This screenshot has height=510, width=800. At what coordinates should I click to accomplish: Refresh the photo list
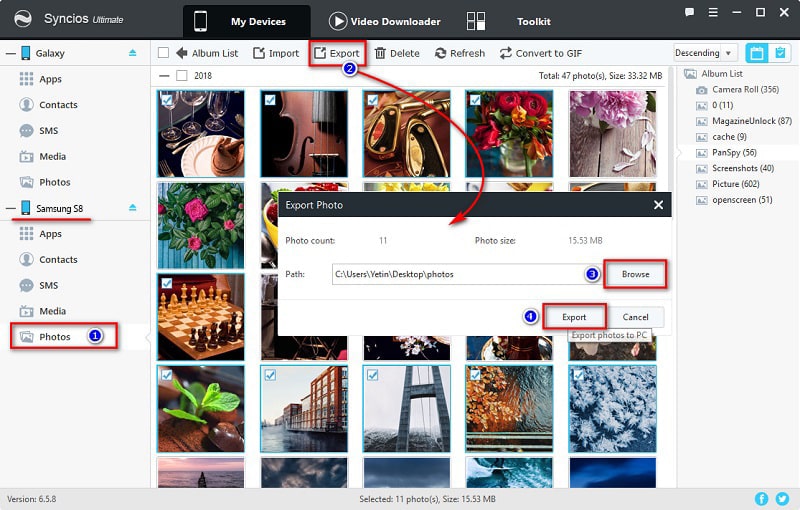click(460, 53)
